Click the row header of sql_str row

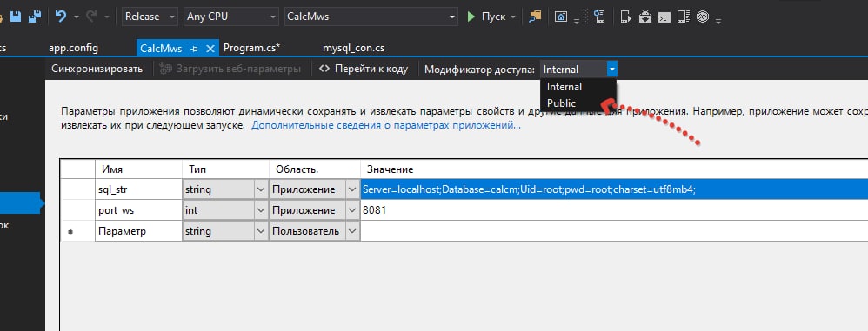point(77,189)
